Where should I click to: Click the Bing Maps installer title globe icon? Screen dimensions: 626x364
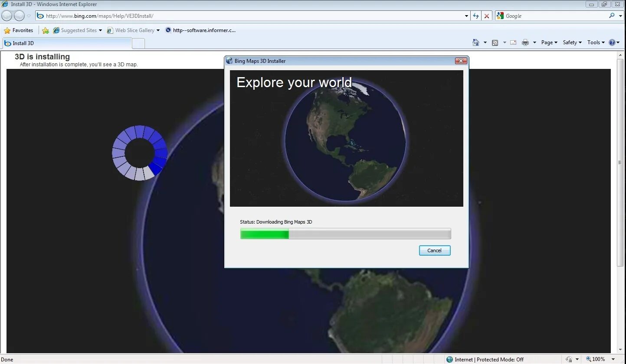tap(229, 61)
